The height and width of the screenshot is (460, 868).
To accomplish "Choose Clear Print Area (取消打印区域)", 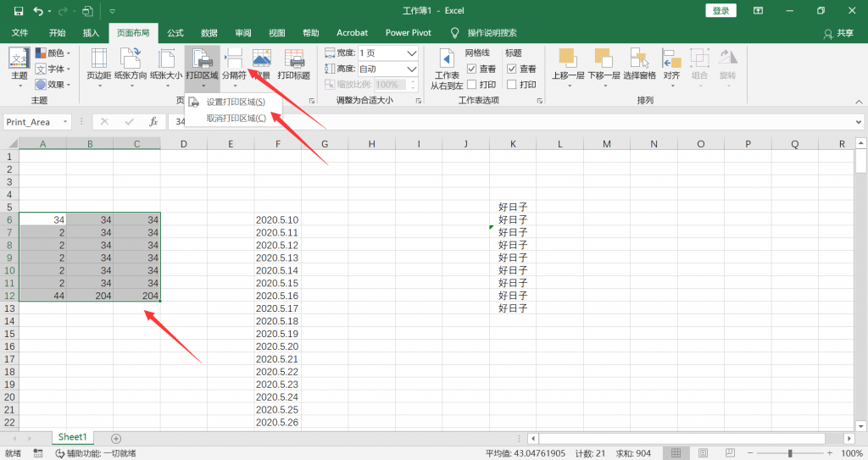I will (x=236, y=118).
